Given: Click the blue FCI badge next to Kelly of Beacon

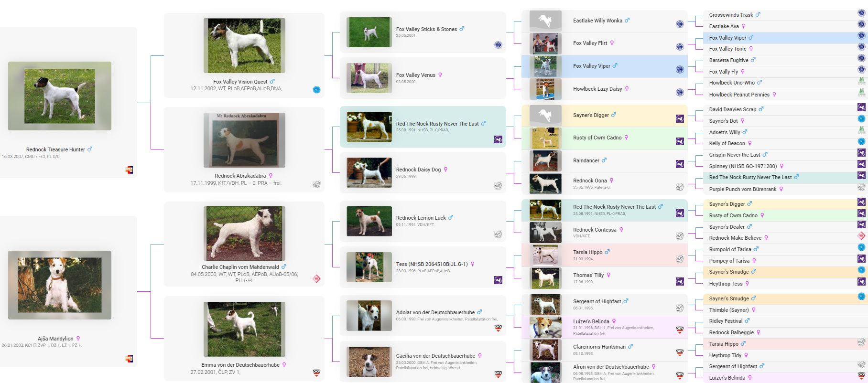Looking at the screenshot, I should tap(861, 142).
